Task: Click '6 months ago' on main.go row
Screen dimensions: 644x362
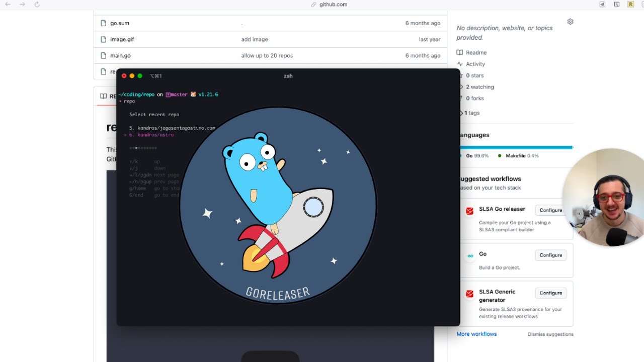Action: pyautogui.click(x=423, y=56)
